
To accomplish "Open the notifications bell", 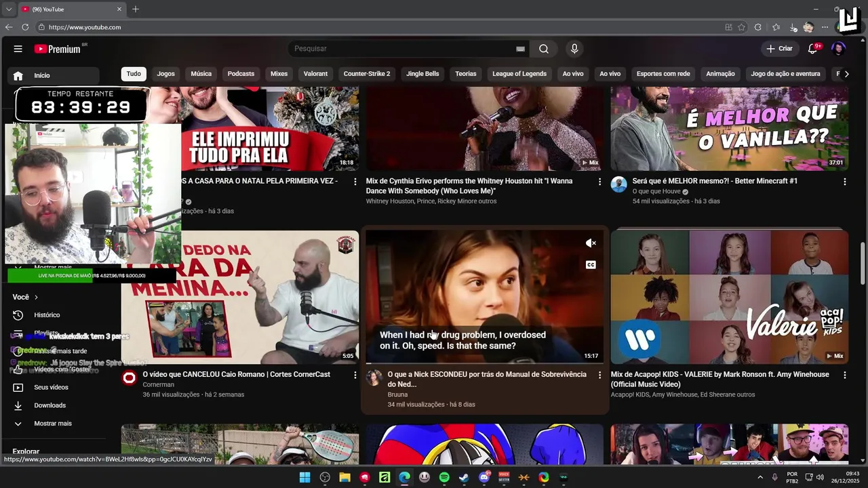I will click(813, 49).
